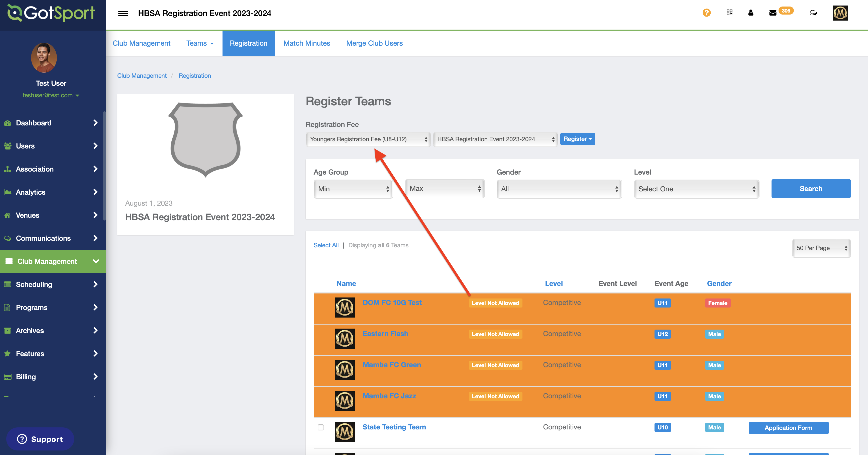The height and width of the screenshot is (455, 868).
Task: Click the Archives box icon in sidebar
Action: [x=8, y=331]
